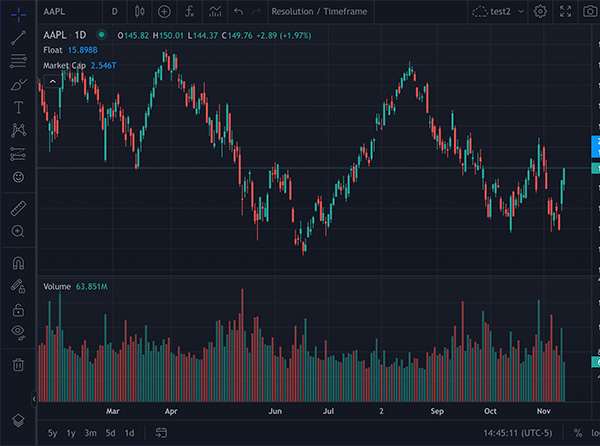
Task: Select the 5y time range
Action: (52, 433)
